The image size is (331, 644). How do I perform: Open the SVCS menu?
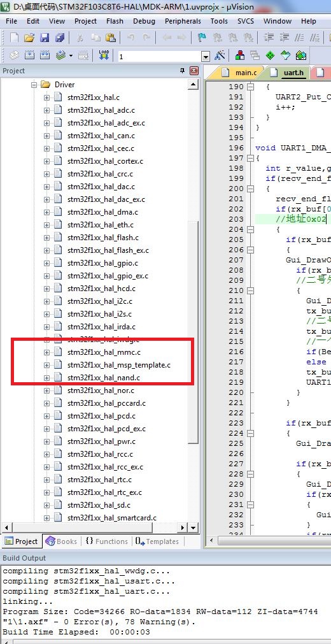(246, 21)
